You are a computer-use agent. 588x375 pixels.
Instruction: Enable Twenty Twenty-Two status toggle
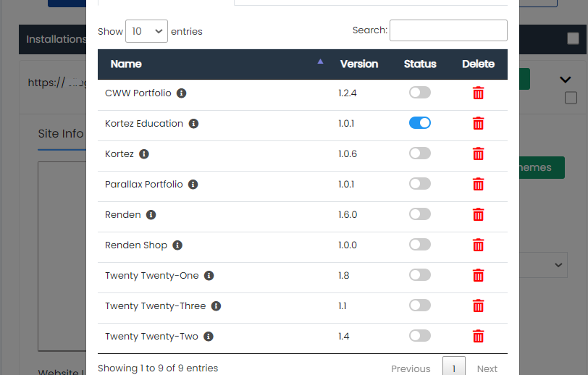[x=420, y=335]
